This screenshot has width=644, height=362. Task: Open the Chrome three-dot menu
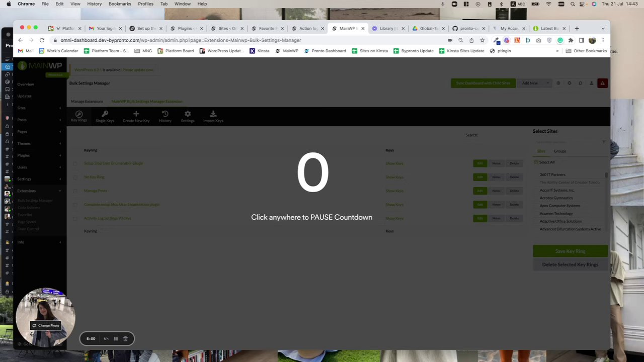pos(603,40)
